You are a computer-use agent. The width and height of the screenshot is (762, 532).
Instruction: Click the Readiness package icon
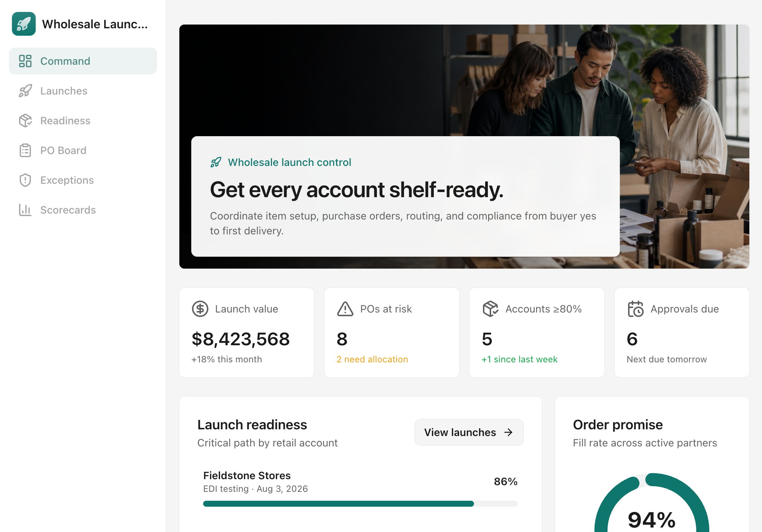click(x=25, y=121)
